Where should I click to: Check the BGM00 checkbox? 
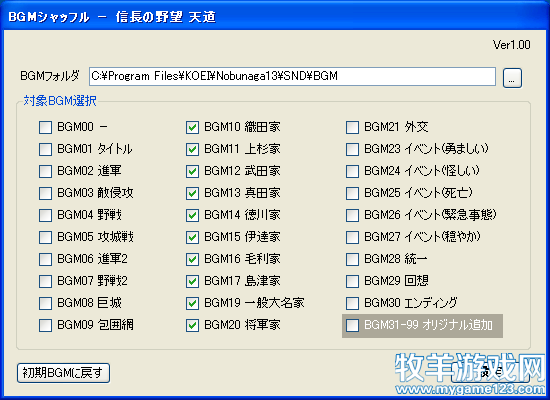(45, 127)
